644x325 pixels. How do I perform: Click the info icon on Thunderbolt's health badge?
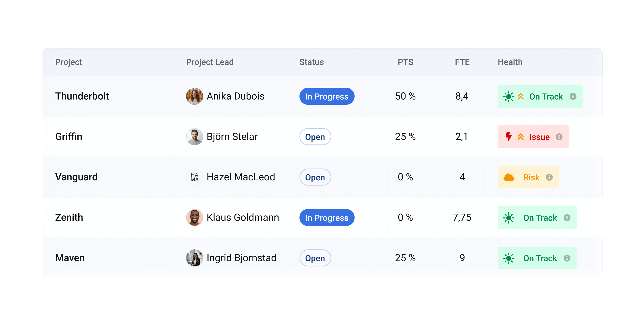pyautogui.click(x=573, y=96)
